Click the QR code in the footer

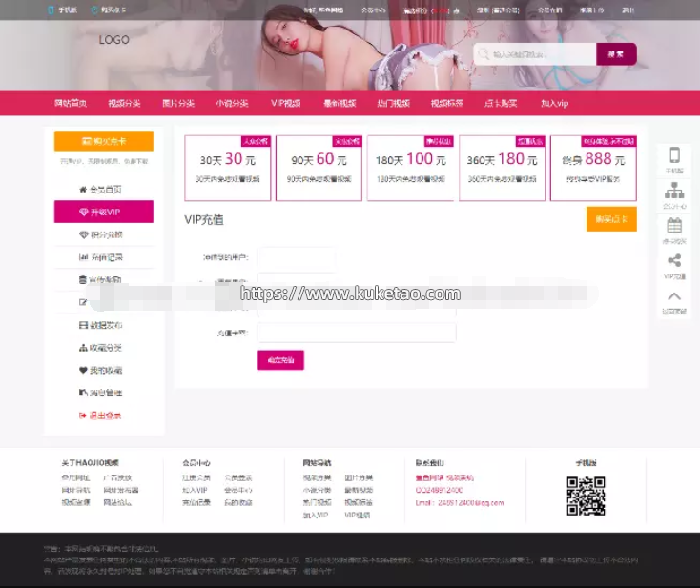point(586,497)
